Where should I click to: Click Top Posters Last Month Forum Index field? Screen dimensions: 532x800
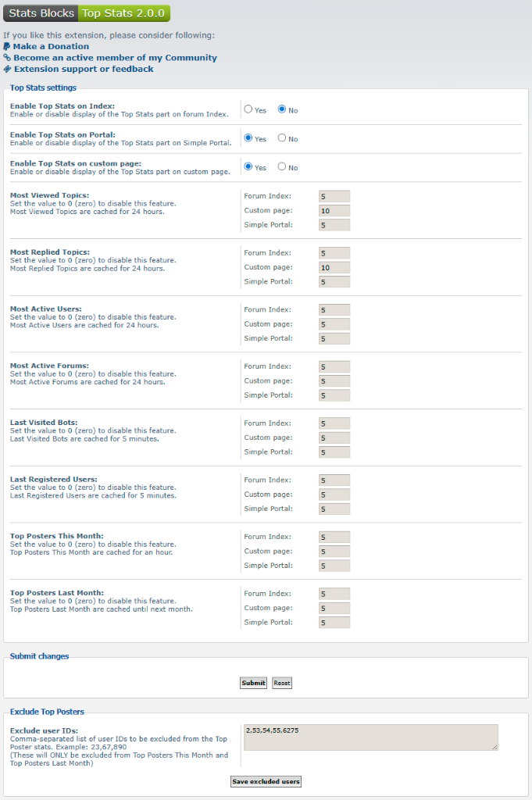pos(334,594)
